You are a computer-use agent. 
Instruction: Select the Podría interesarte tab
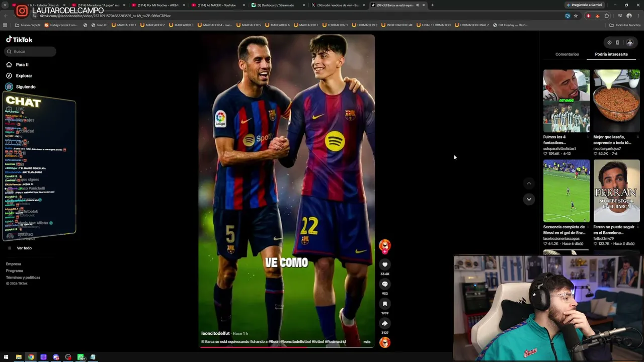coord(611,54)
